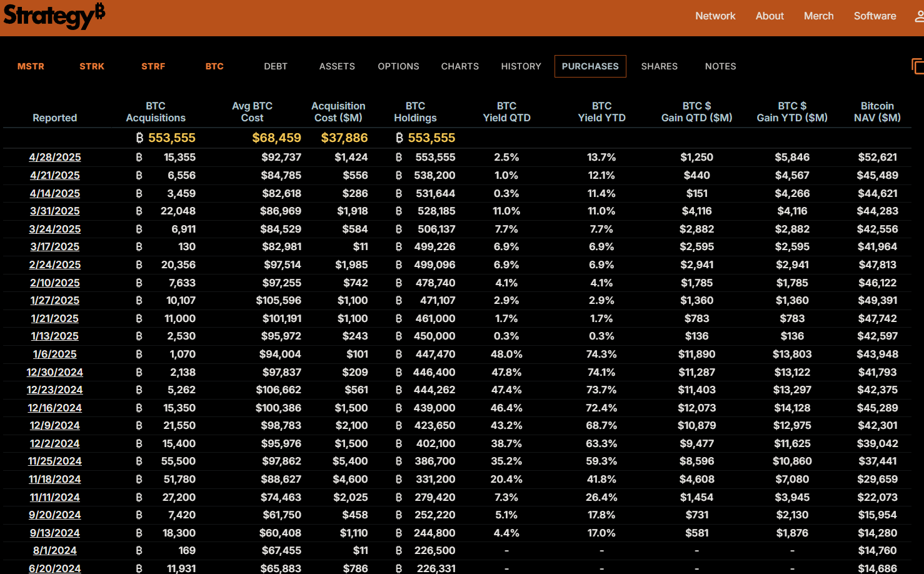Switch to the CHARTS tab

pos(459,66)
